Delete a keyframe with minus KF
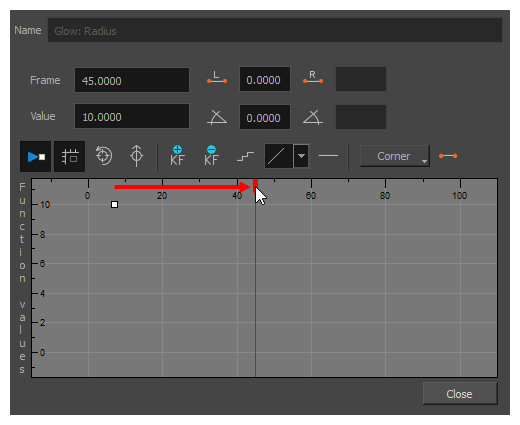 point(211,156)
